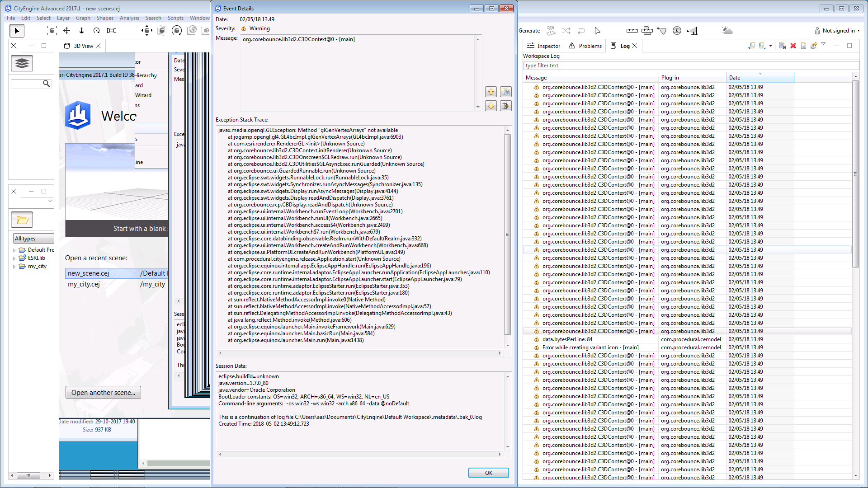Image resolution: width=868 pixels, height=488 pixels.
Task: Open the Graph menu
Action: coord(83,18)
